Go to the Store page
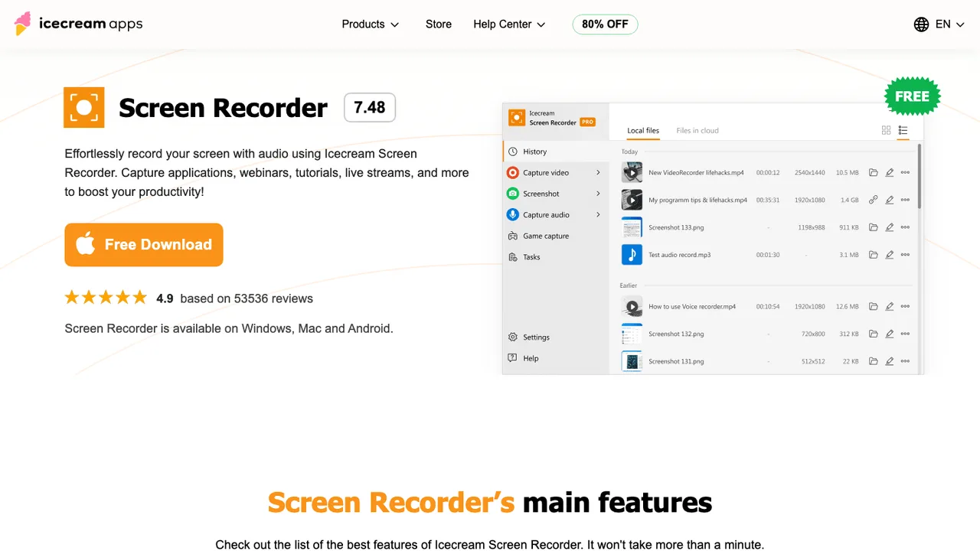The height and width of the screenshot is (551, 980). (439, 24)
